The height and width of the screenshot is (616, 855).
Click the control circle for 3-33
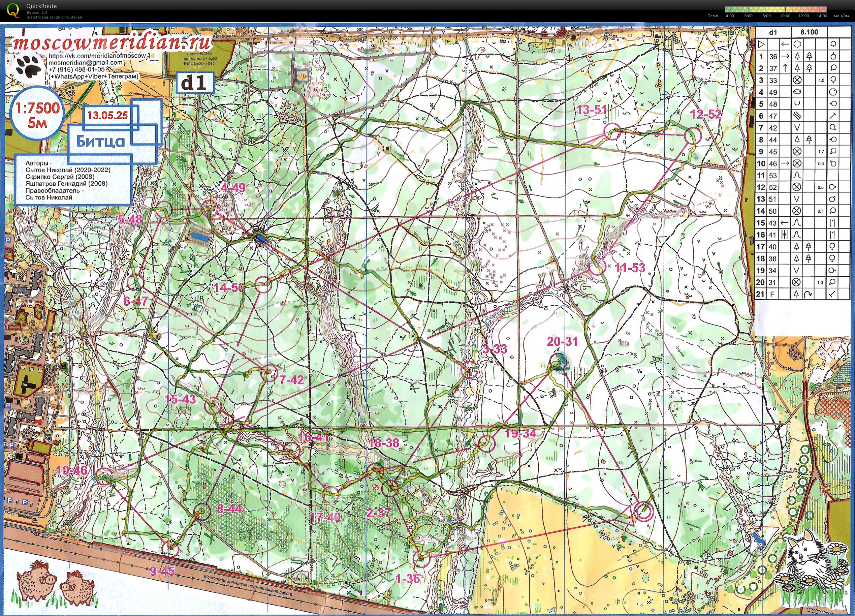click(x=469, y=369)
